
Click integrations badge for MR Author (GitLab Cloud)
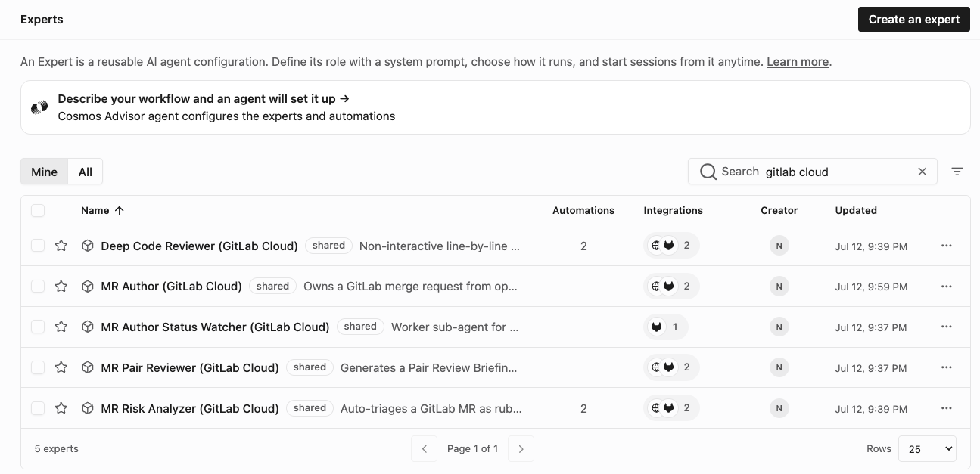click(671, 287)
